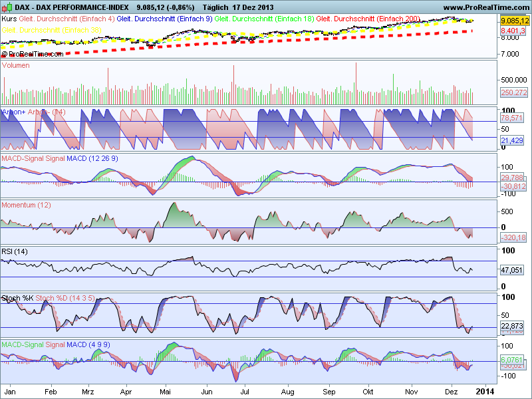Click the 250.272 volume value tag
532x399 pixels.
tap(514, 92)
